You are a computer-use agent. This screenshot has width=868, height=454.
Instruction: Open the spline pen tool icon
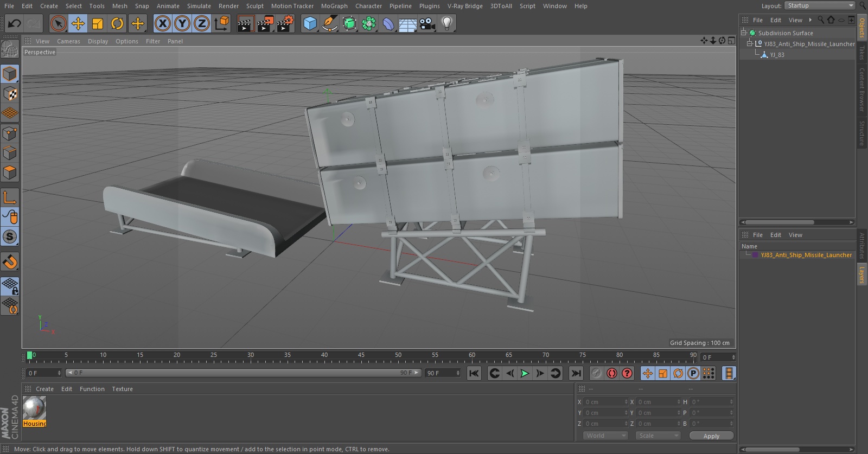(329, 23)
